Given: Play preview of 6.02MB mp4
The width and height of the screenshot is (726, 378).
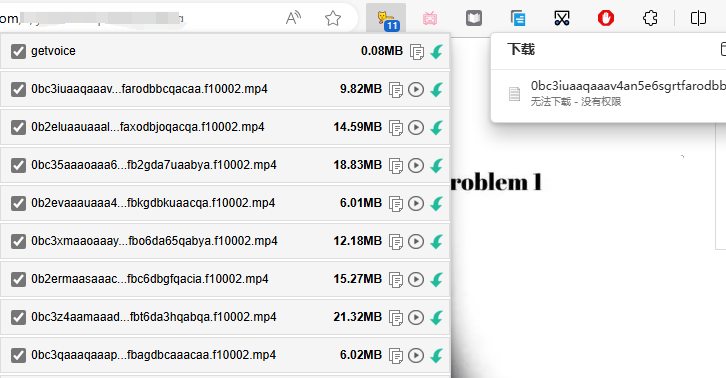Looking at the screenshot, I should click(416, 355).
